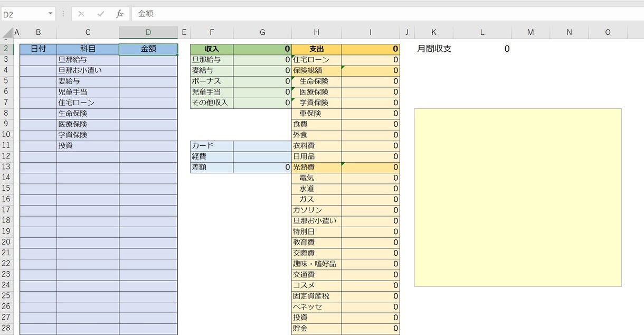
Task: Click the カード cell
Action: pyautogui.click(x=212, y=146)
